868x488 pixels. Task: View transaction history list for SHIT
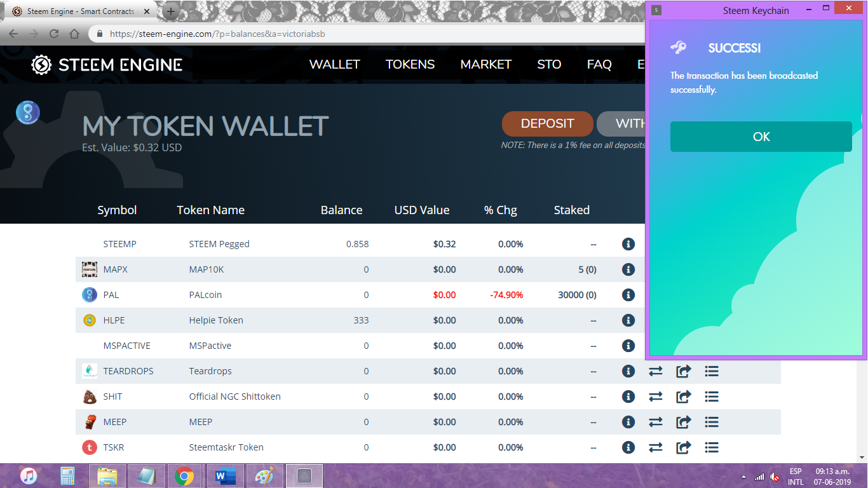(712, 396)
